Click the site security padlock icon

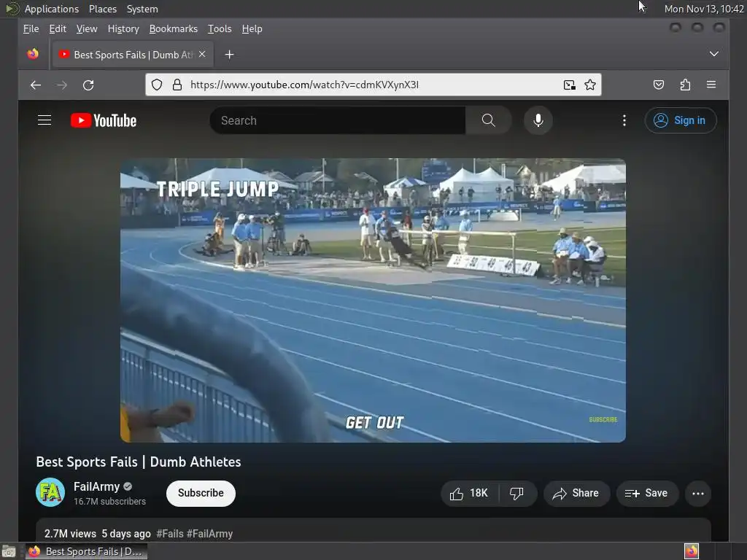pos(177,85)
